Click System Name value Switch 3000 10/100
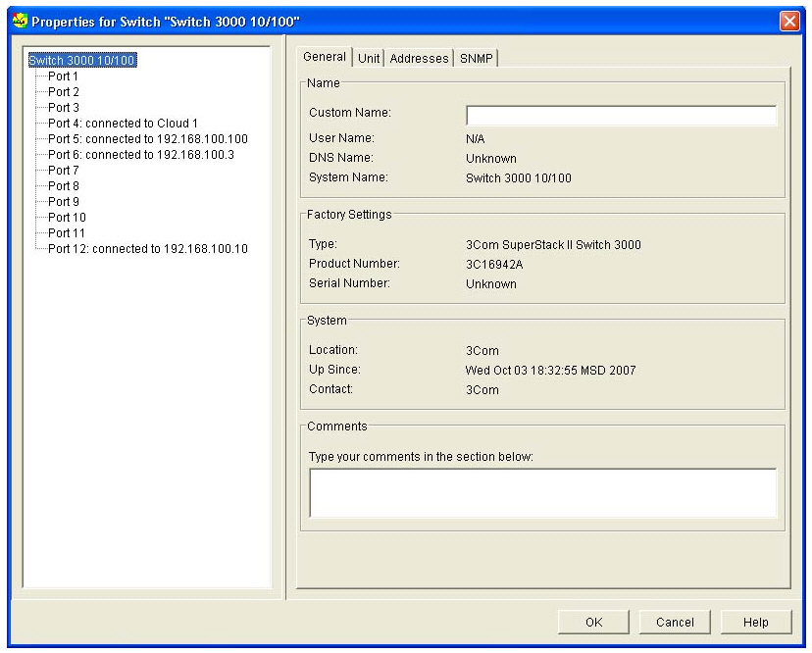 pos(519,178)
